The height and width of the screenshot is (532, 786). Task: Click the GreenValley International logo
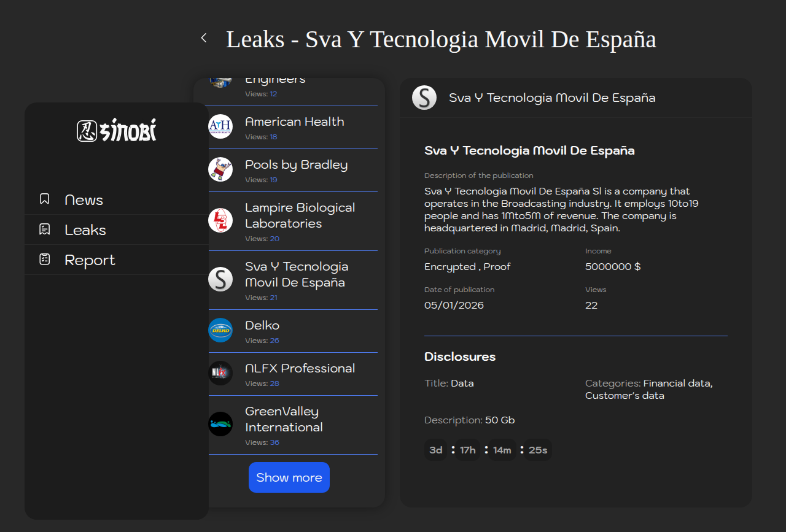220,424
